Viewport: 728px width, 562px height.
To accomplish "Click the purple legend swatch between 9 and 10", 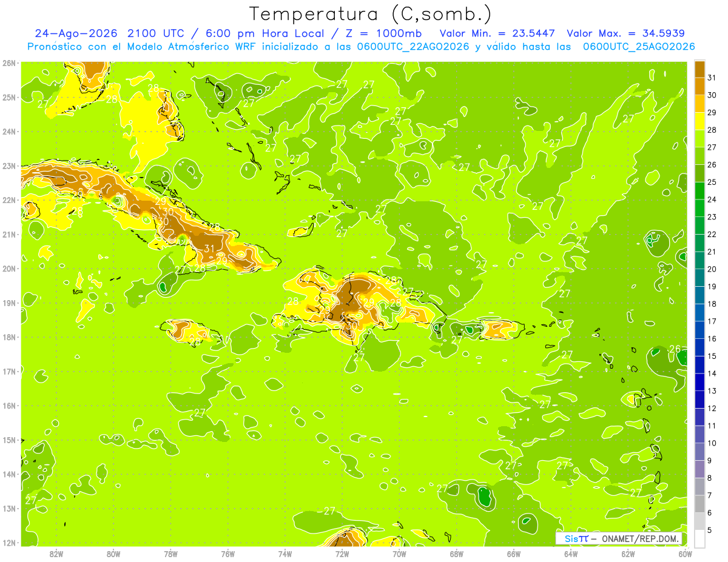I will (x=700, y=452).
